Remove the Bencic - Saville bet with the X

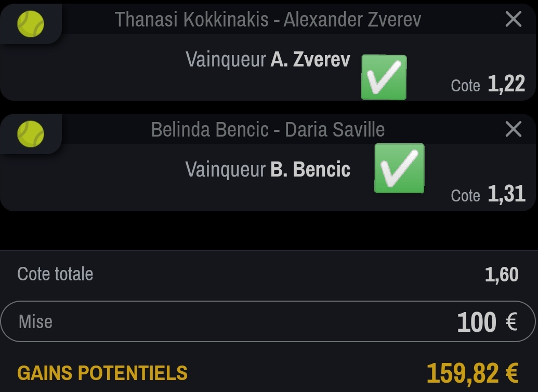pos(513,129)
